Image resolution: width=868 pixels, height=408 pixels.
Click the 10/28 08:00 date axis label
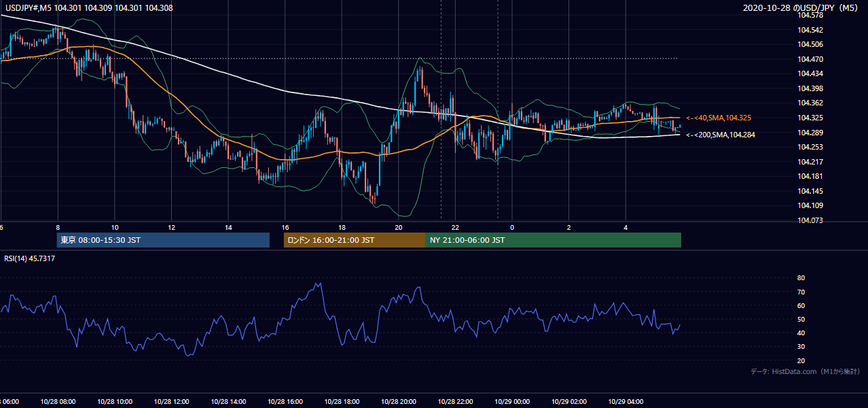pyautogui.click(x=58, y=402)
